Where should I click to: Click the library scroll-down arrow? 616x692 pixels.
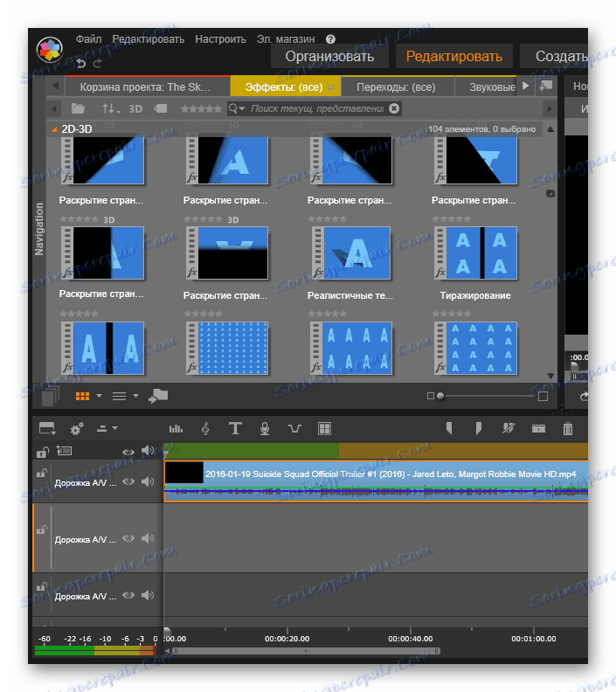pyautogui.click(x=550, y=376)
